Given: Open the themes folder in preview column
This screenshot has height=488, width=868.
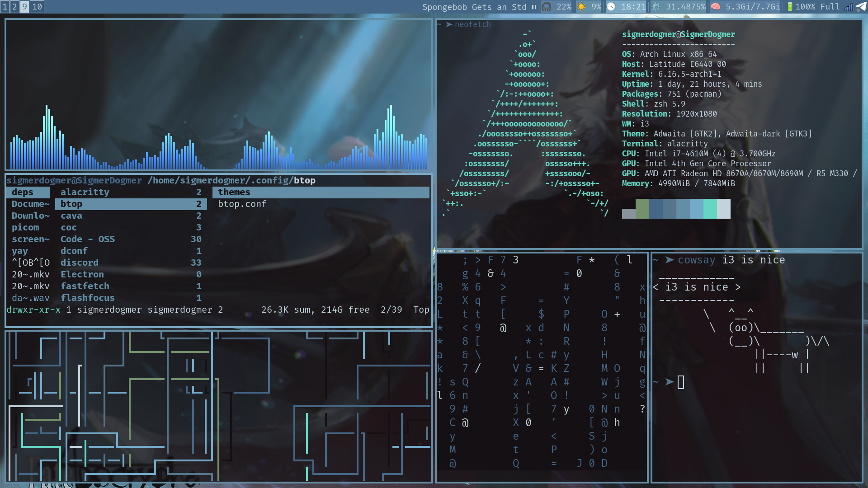Looking at the screenshot, I should (234, 192).
